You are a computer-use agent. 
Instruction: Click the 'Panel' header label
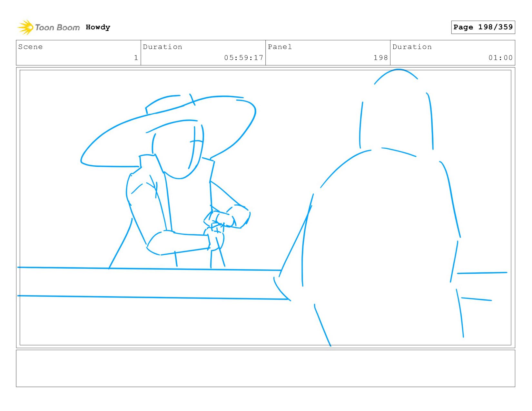[x=280, y=47]
